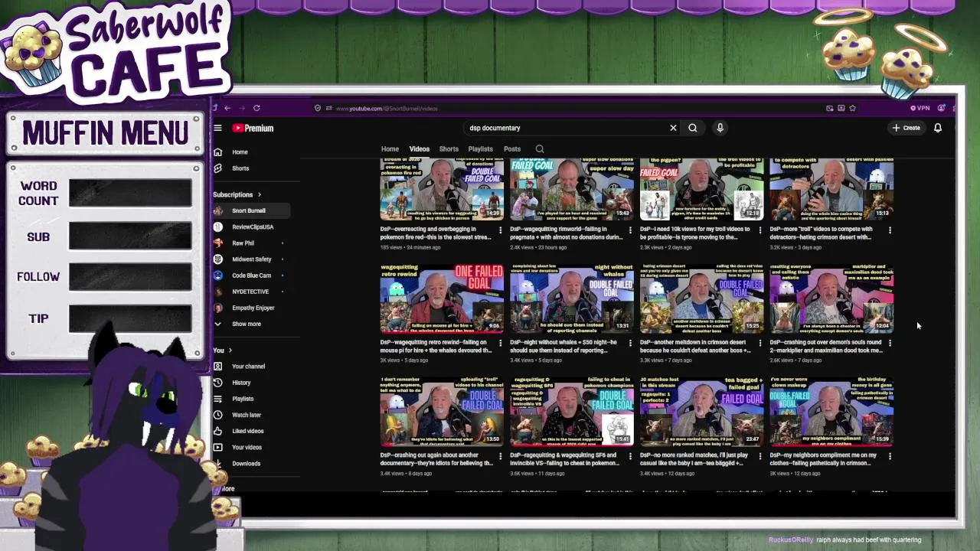
Task: Play the overreacting in pokemon fire red thumbnail
Action: [x=442, y=189]
